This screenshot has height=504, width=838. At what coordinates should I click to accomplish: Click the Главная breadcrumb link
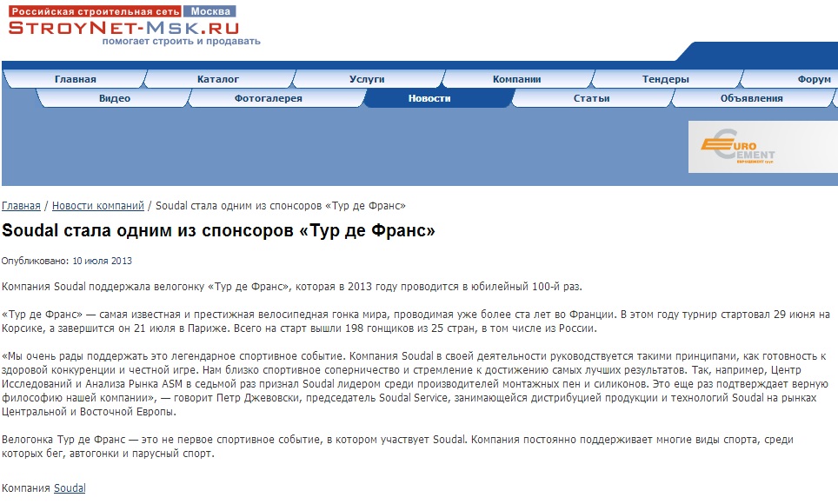point(21,206)
